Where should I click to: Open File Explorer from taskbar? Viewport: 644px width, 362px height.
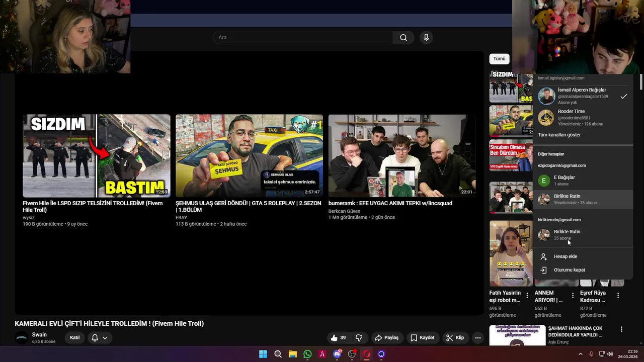[x=293, y=354]
